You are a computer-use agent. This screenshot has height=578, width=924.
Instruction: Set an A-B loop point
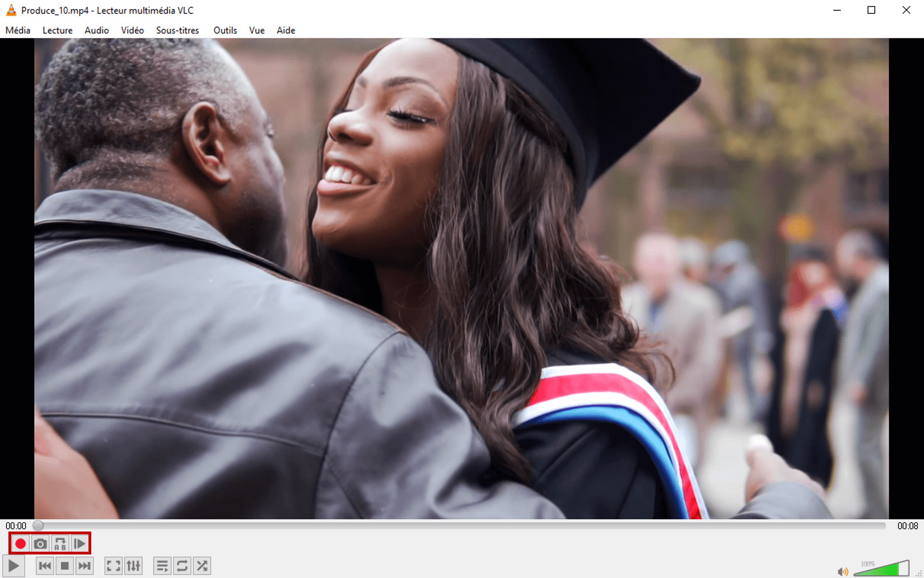pos(59,543)
